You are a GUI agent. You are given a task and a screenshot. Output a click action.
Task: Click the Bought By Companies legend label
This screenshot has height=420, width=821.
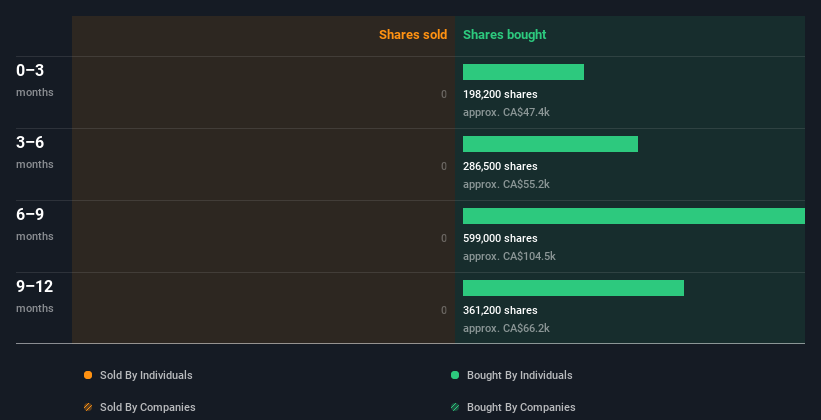[x=521, y=407]
